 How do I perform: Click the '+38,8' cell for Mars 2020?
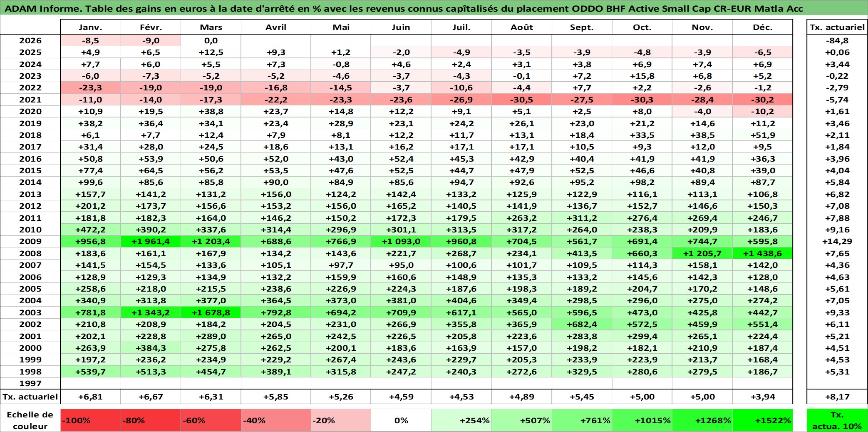pos(211,112)
